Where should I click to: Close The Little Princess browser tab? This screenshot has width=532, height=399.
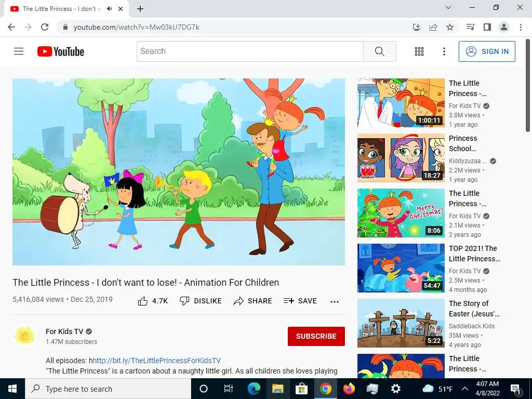coord(121,9)
